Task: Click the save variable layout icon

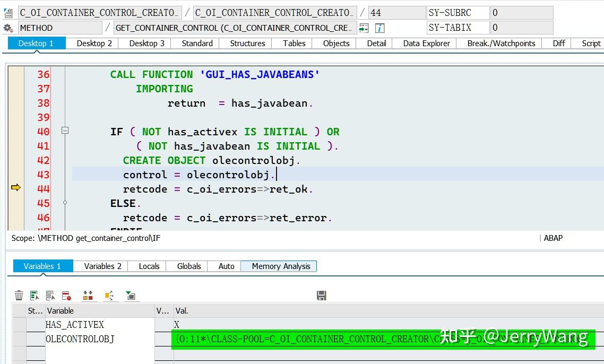Action: point(321,296)
